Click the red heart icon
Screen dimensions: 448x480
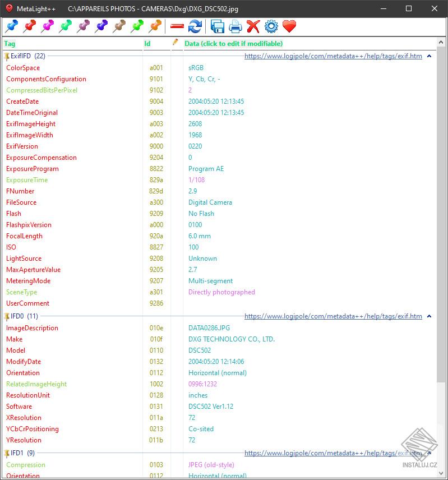[289, 26]
